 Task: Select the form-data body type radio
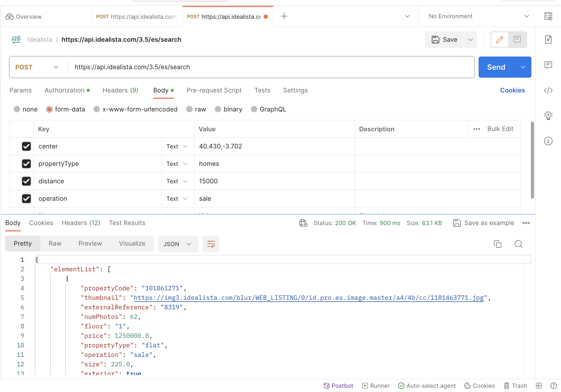pyautogui.click(x=49, y=109)
